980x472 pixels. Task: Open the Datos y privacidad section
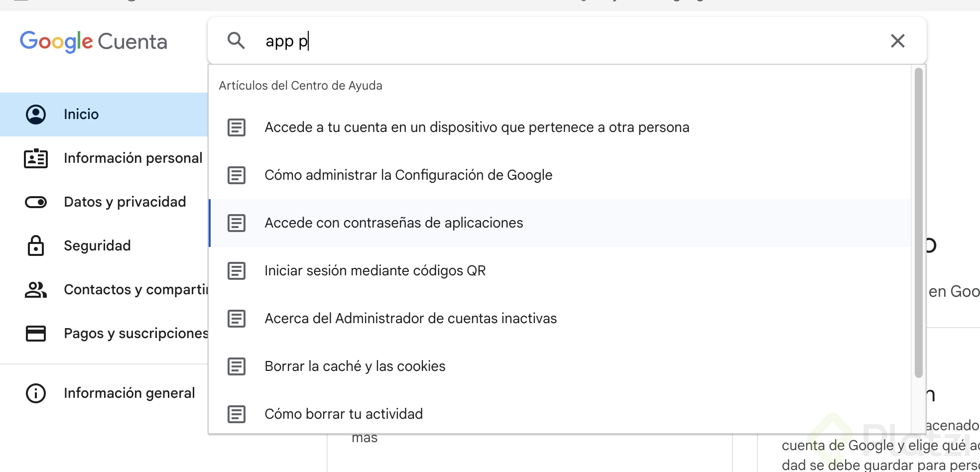coord(124,202)
